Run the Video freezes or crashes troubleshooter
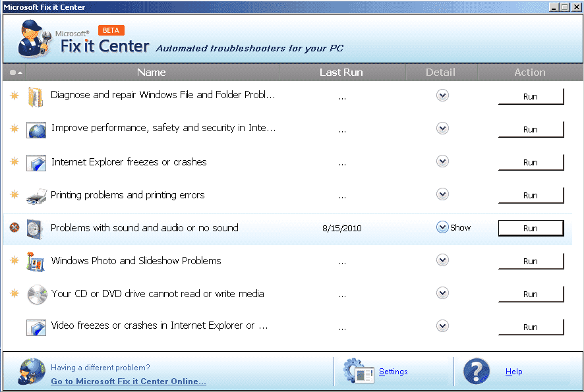584x392 pixels. [531, 327]
